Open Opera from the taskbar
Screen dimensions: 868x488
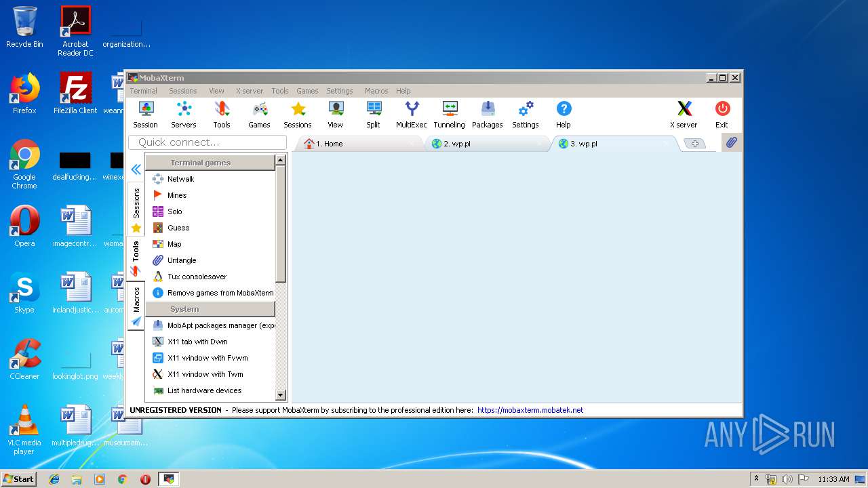(145, 479)
